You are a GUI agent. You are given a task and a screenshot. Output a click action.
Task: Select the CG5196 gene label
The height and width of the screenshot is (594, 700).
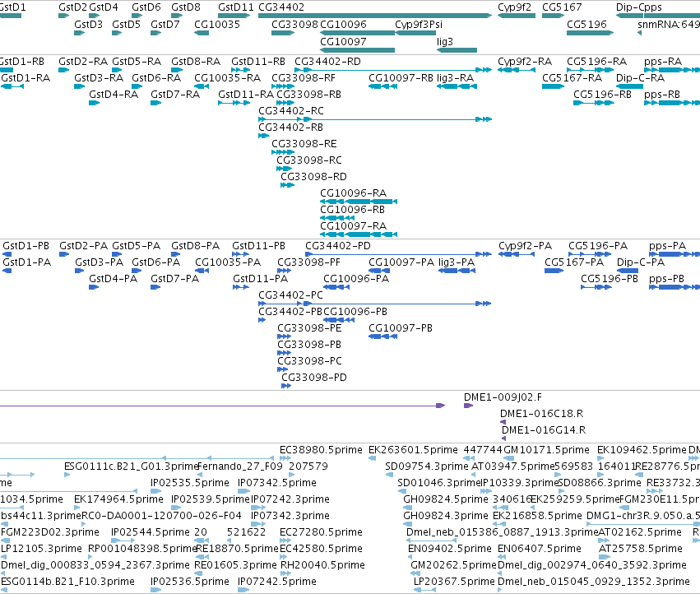point(586,24)
